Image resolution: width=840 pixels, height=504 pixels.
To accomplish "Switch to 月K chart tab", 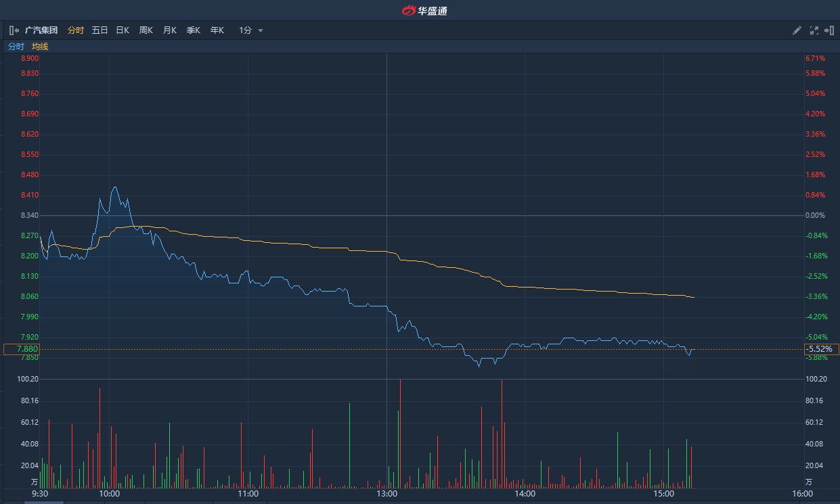I will tap(170, 30).
